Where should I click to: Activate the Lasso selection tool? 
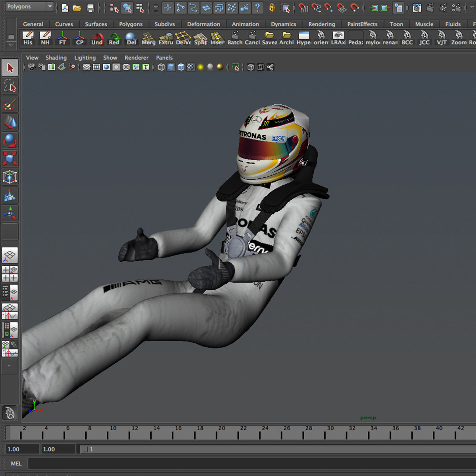tap(10, 86)
